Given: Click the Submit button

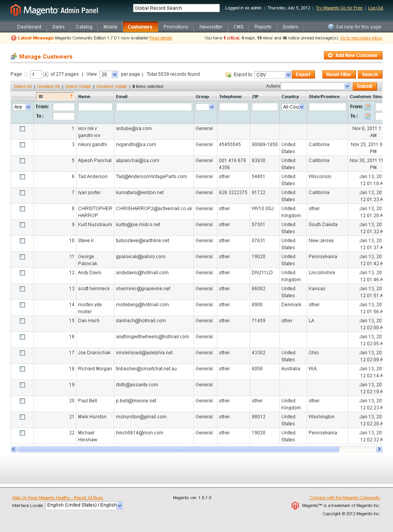Looking at the screenshot, I should point(365,86).
